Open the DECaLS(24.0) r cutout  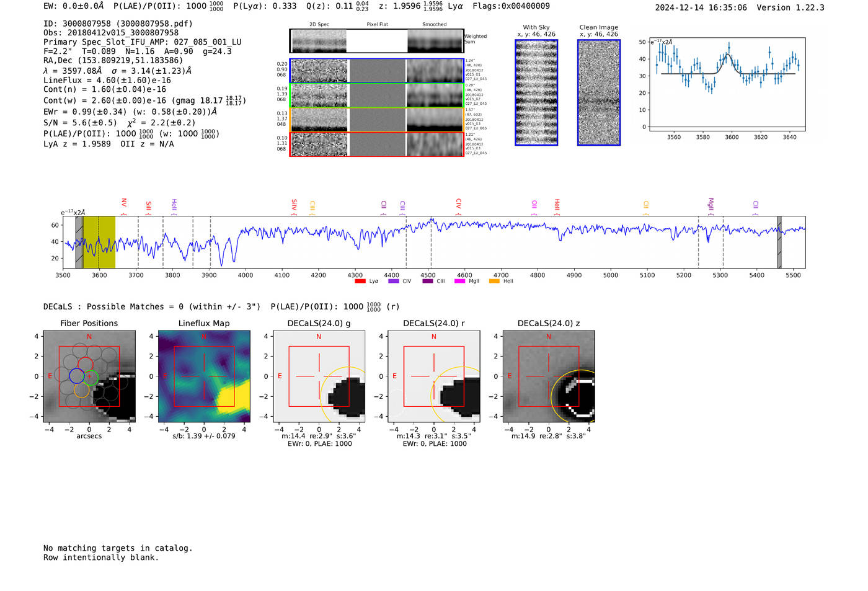pos(434,376)
